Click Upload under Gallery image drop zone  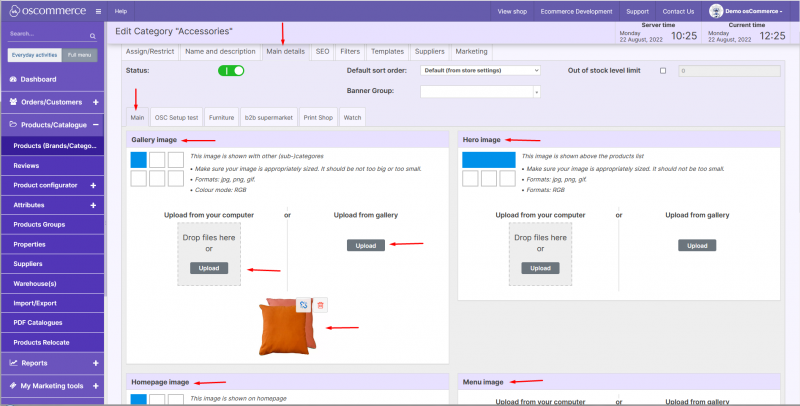coord(209,268)
